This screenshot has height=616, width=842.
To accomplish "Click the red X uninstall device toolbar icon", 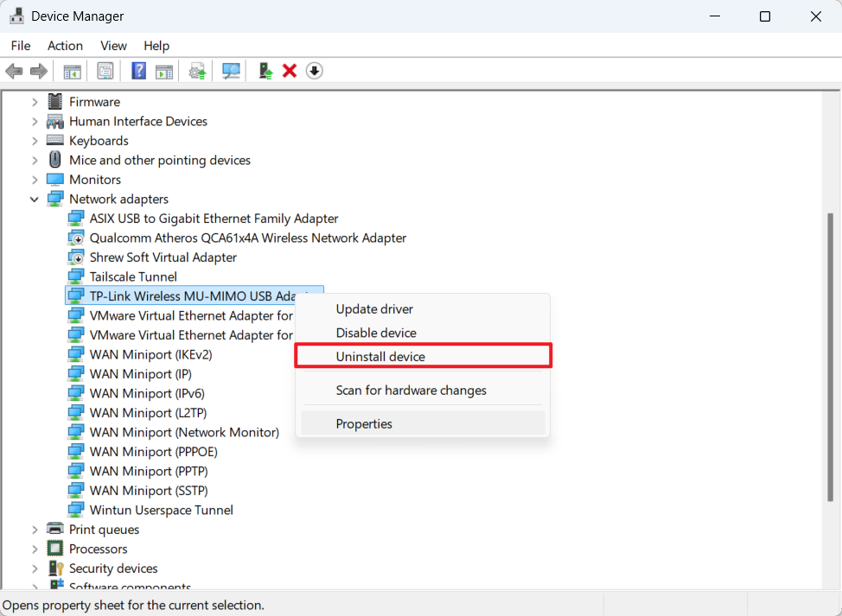I will 289,70.
